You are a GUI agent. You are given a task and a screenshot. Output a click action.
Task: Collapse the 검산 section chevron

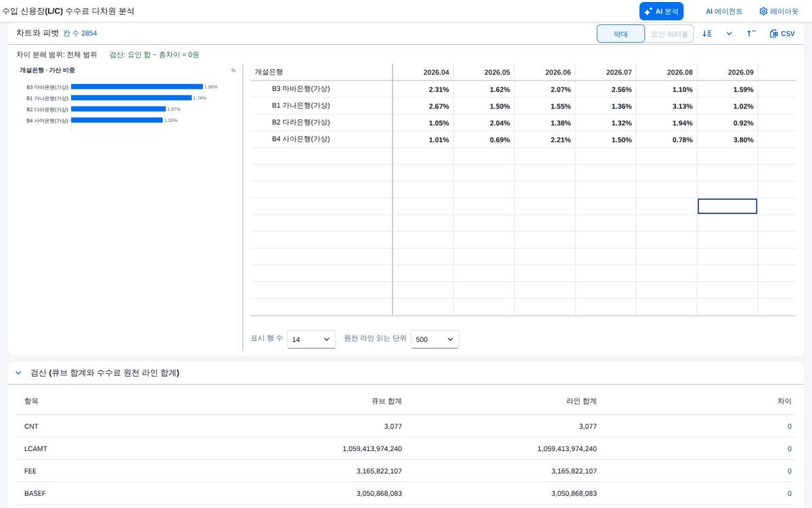pos(18,373)
